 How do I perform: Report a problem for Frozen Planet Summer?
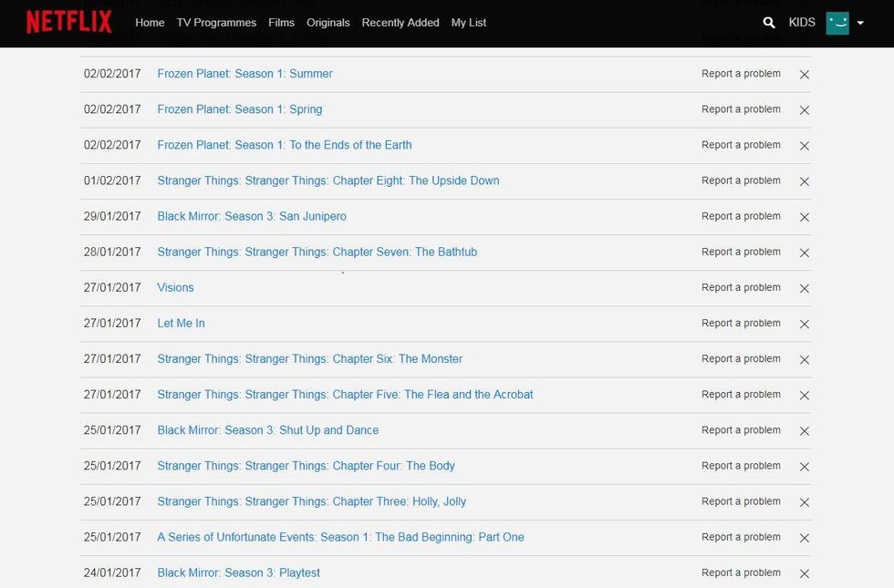[741, 74]
